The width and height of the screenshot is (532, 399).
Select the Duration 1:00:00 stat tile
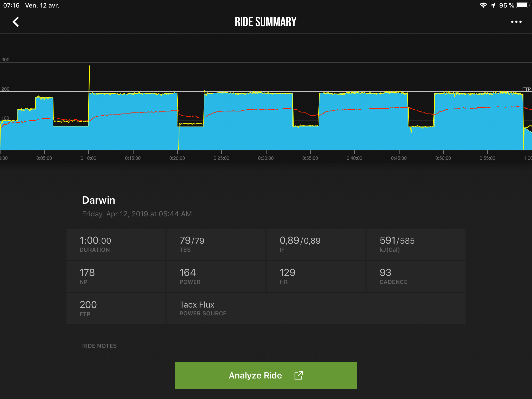tap(116, 244)
